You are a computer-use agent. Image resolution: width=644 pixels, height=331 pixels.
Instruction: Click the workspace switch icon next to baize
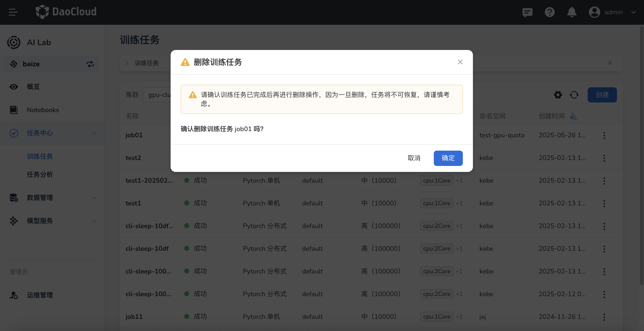click(90, 64)
